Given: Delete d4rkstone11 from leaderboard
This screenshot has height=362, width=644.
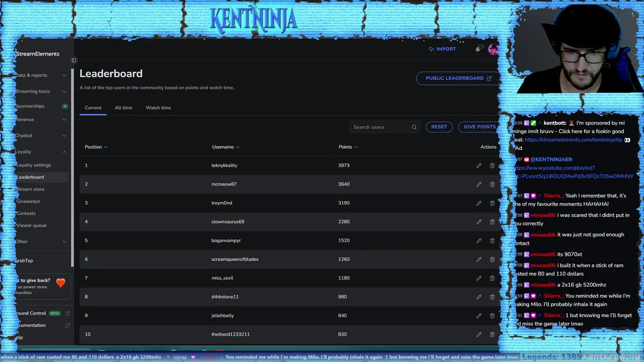Looking at the screenshot, I should (x=492, y=297).
